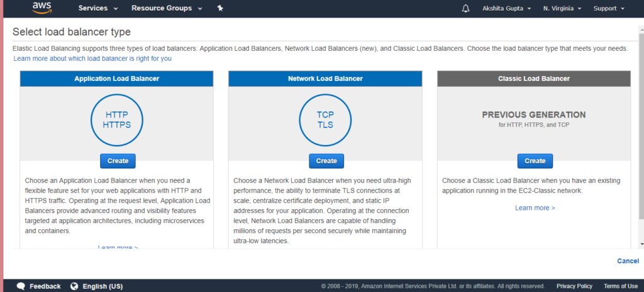Click the Amazon copyright notice text
This screenshot has width=644, height=292.
(433, 286)
